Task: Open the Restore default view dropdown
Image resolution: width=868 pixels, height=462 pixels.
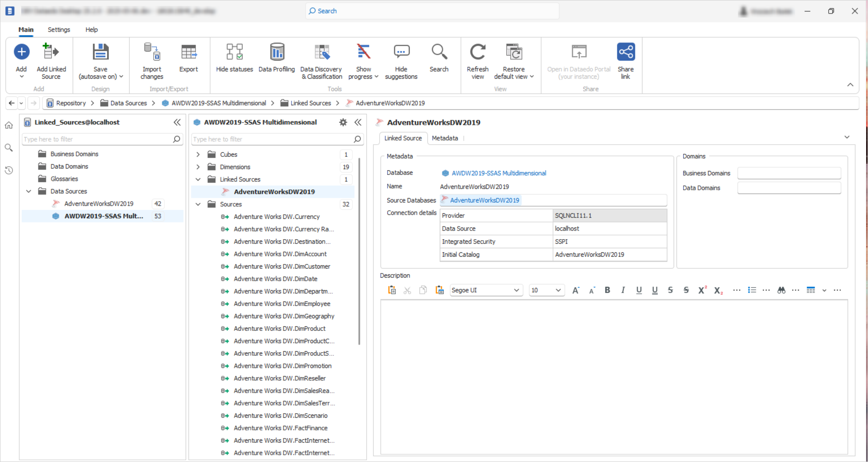Action: tap(514, 61)
